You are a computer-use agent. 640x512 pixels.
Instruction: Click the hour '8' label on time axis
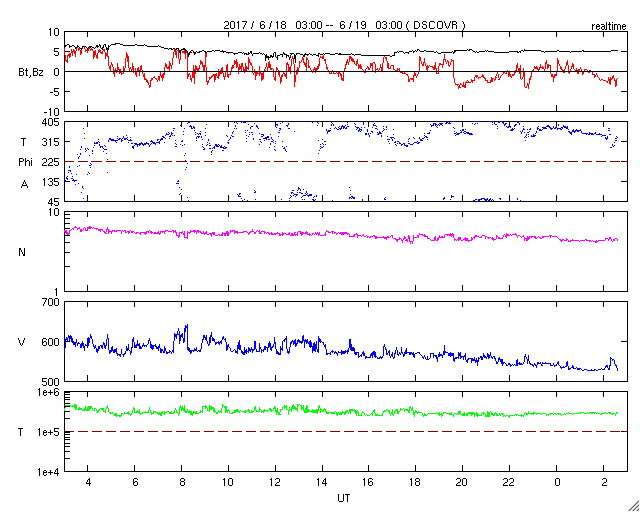tap(182, 483)
